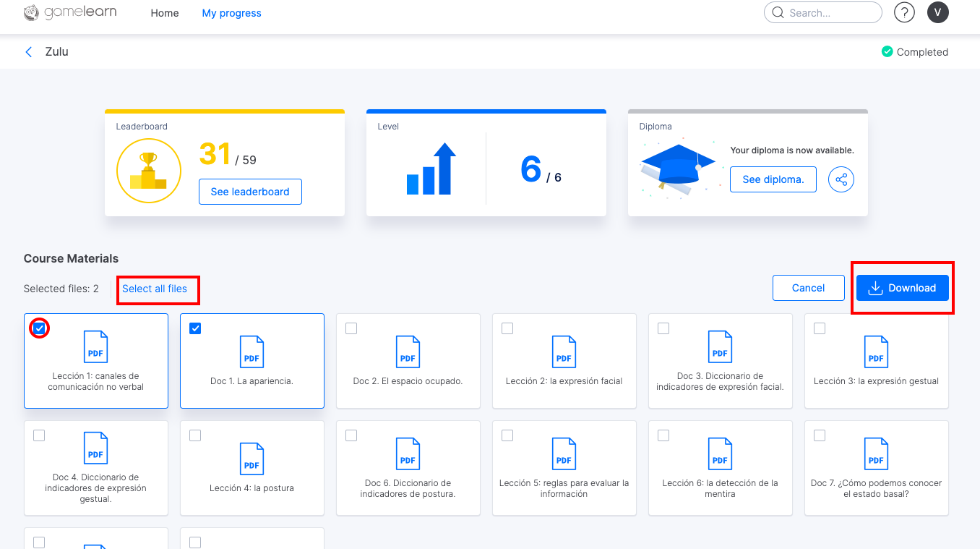Click the PDF icon for Lección 2

click(x=564, y=352)
